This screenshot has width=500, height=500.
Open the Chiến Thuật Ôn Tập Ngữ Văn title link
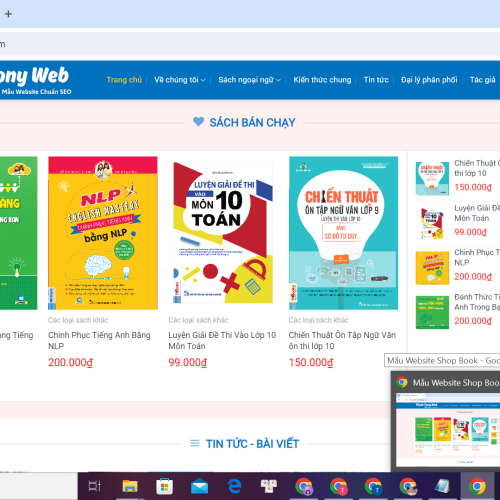point(342,340)
